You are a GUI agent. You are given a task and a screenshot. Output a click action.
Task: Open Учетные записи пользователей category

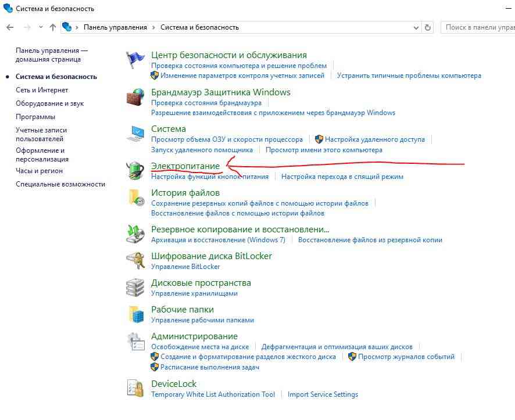coord(41,135)
